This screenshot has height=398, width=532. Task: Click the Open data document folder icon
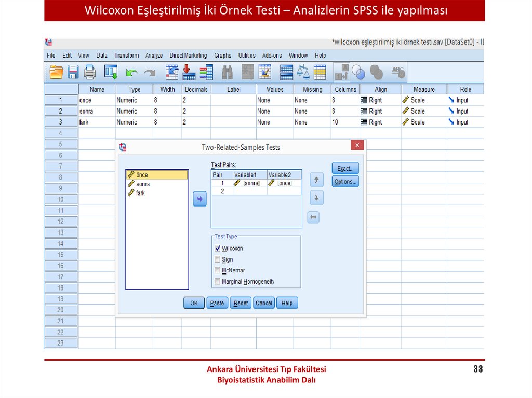coord(56,72)
